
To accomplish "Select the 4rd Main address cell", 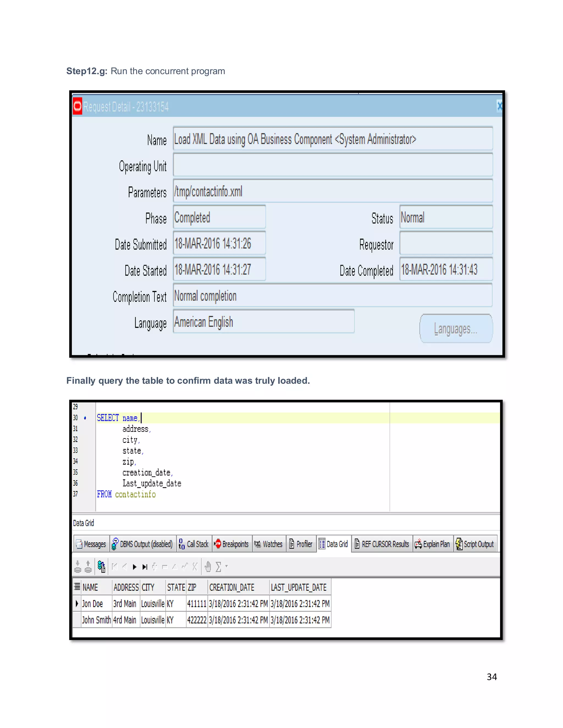I will 126,620.
